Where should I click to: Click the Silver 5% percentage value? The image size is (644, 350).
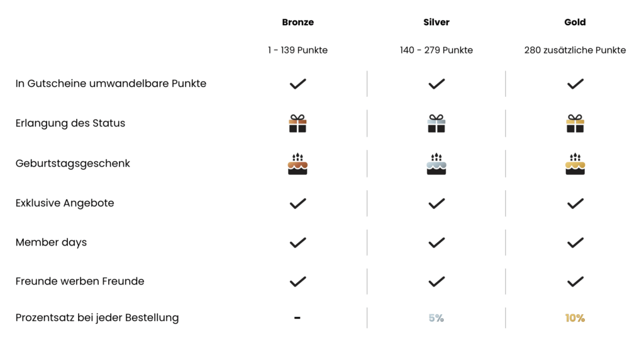[436, 318]
